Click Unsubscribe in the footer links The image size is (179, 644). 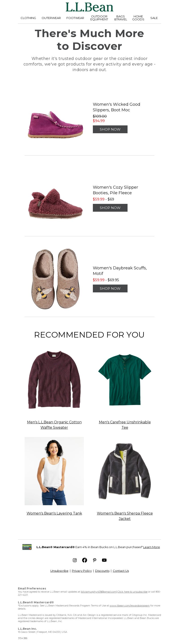point(59,571)
